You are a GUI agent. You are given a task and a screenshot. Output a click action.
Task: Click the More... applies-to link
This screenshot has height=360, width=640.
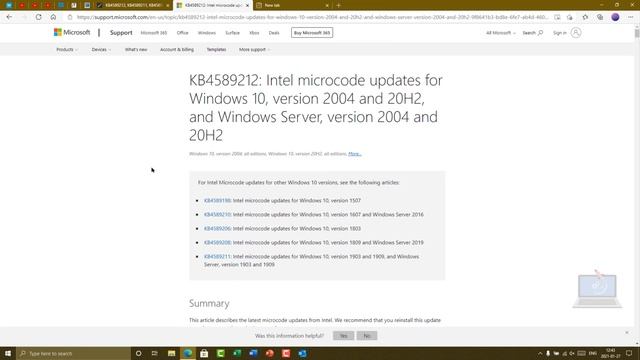pos(355,154)
